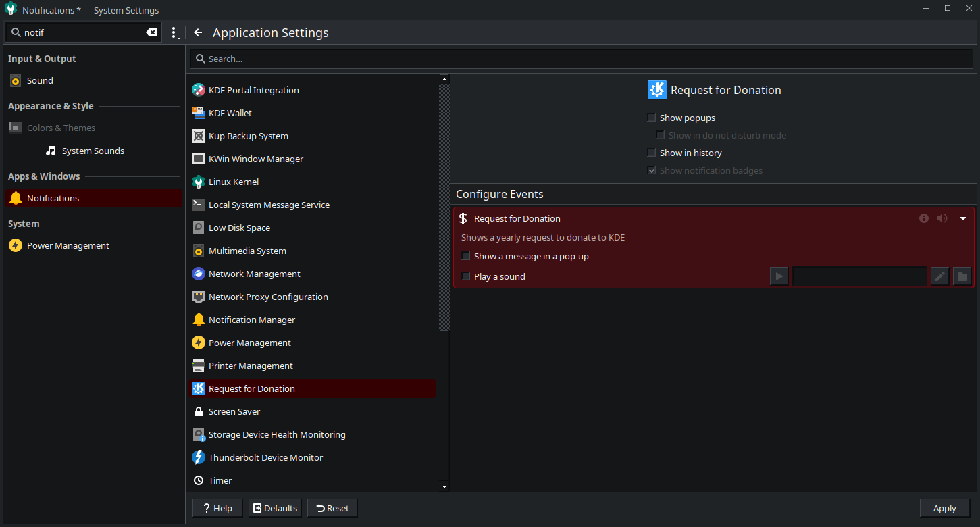Open the sound file folder browser
This screenshot has height=527, width=980.
pyautogui.click(x=962, y=276)
